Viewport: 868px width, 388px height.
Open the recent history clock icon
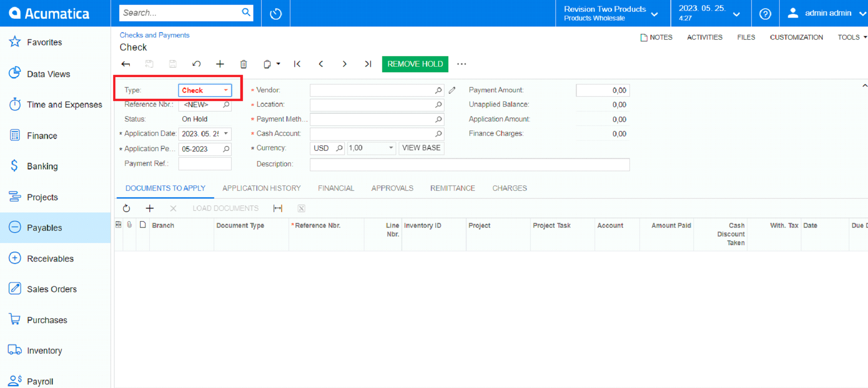(276, 13)
